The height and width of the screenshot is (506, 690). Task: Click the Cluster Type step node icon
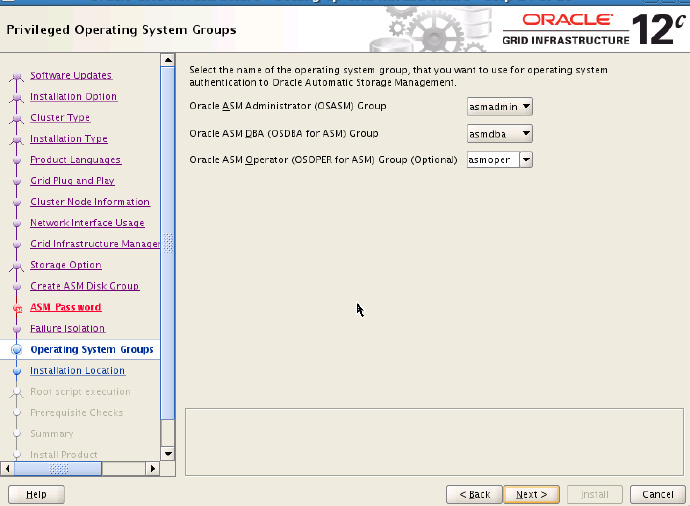pos(17,118)
